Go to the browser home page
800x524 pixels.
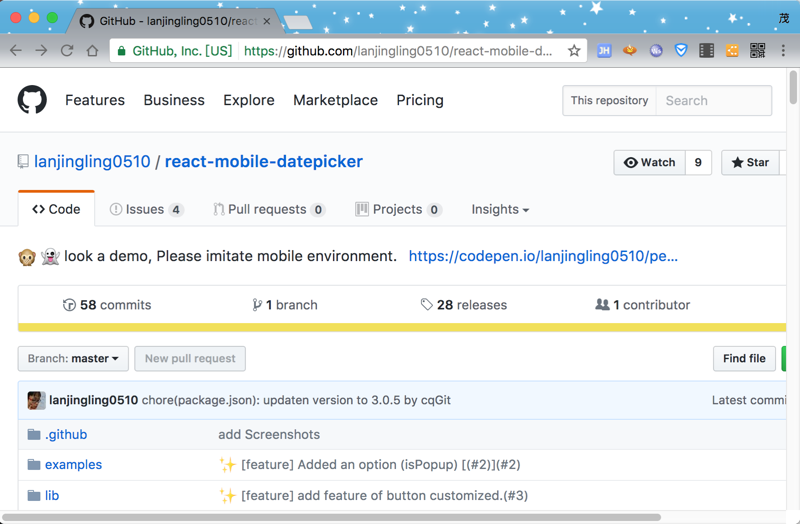click(x=92, y=51)
